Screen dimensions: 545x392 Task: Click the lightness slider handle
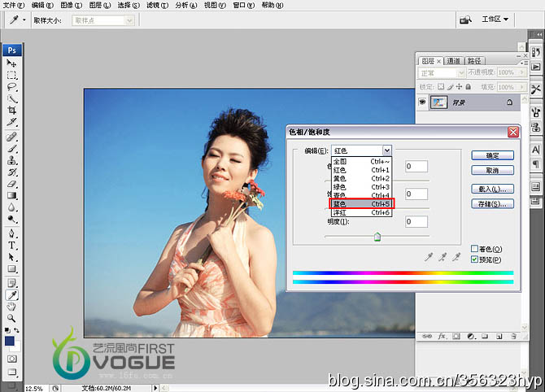(377, 237)
